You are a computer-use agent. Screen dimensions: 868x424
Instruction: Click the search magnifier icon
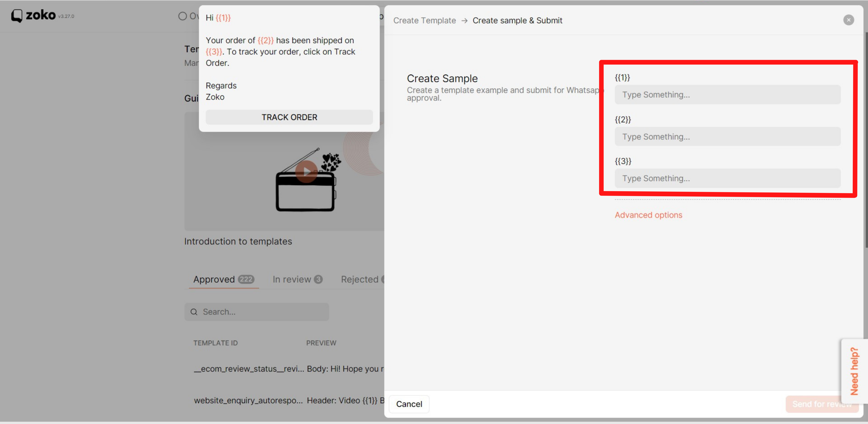[194, 312]
